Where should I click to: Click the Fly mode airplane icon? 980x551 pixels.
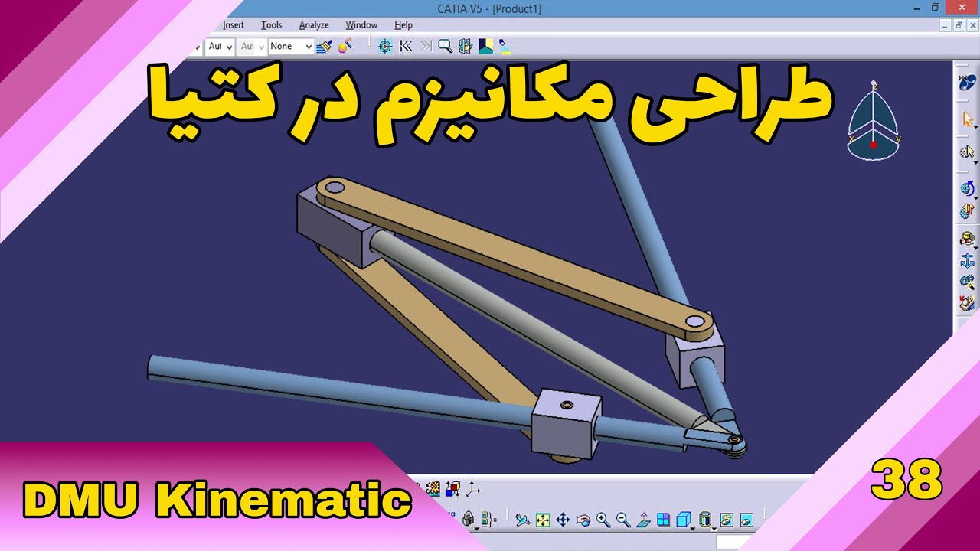(523, 520)
